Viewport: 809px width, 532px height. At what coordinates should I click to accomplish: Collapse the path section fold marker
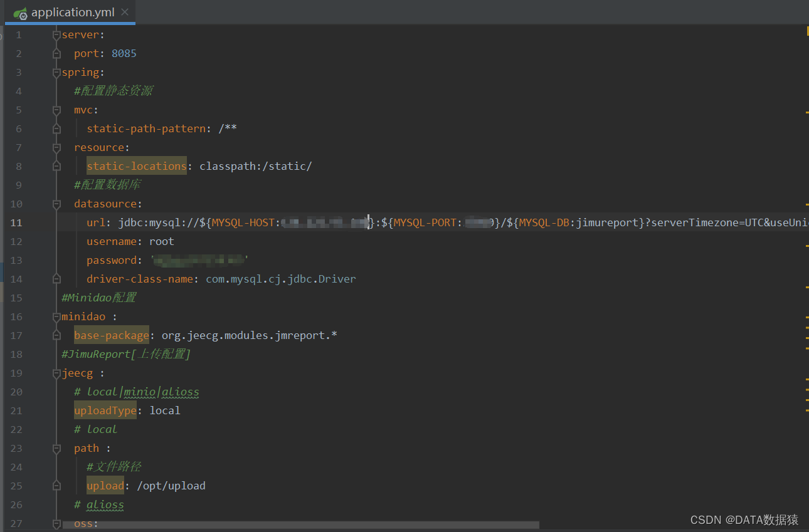click(x=56, y=449)
